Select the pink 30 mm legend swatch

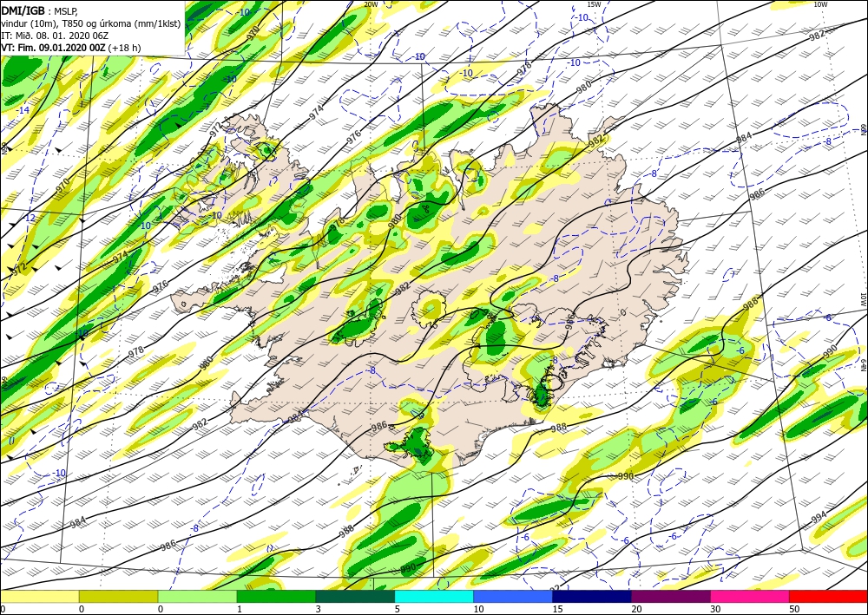(x=750, y=596)
